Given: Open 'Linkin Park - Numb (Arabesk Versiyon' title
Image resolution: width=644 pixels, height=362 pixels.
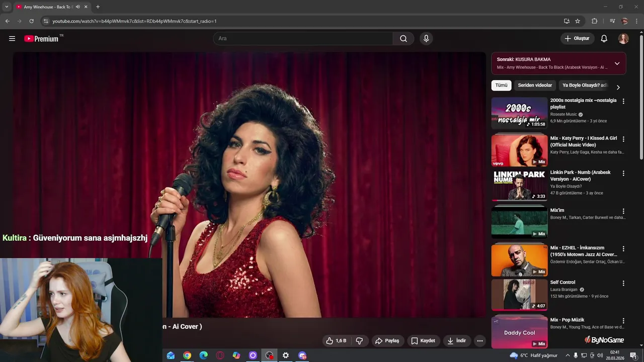Looking at the screenshot, I should pyautogui.click(x=580, y=175).
